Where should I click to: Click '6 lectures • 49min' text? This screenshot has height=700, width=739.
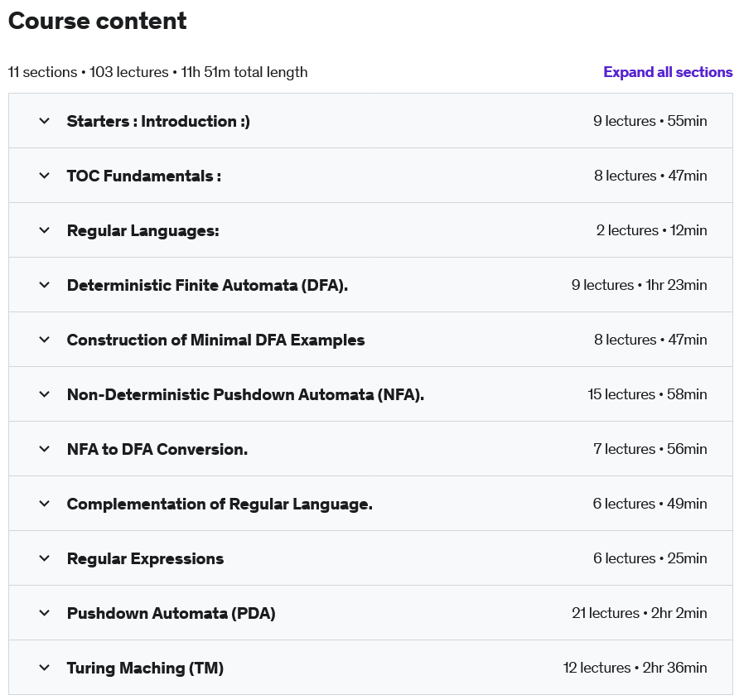[x=650, y=504]
